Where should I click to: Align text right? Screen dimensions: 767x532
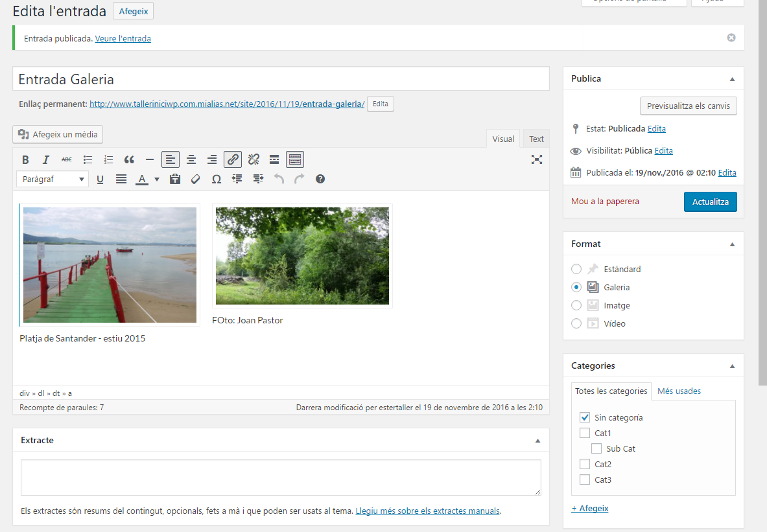pos(212,159)
